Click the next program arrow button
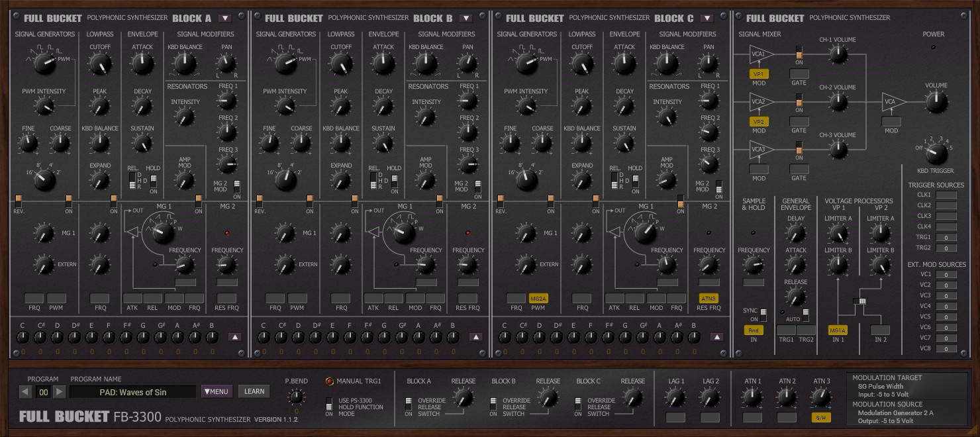 tap(59, 392)
